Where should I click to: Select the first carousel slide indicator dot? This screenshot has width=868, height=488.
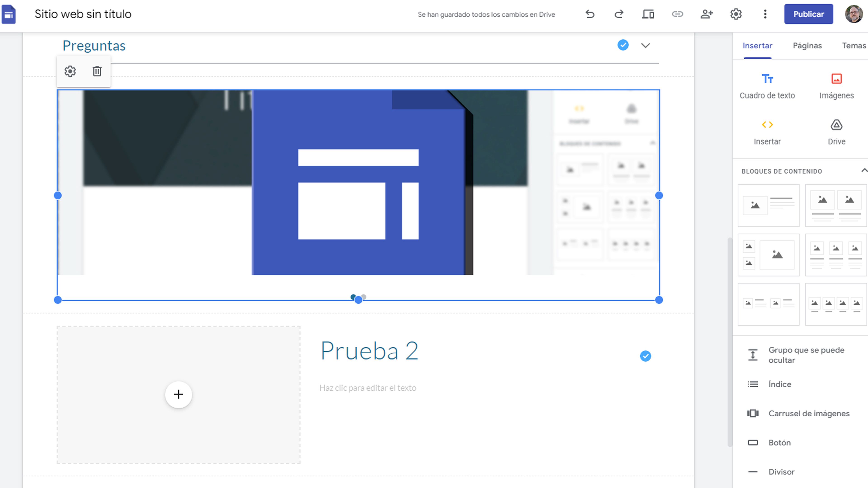(x=353, y=297)
